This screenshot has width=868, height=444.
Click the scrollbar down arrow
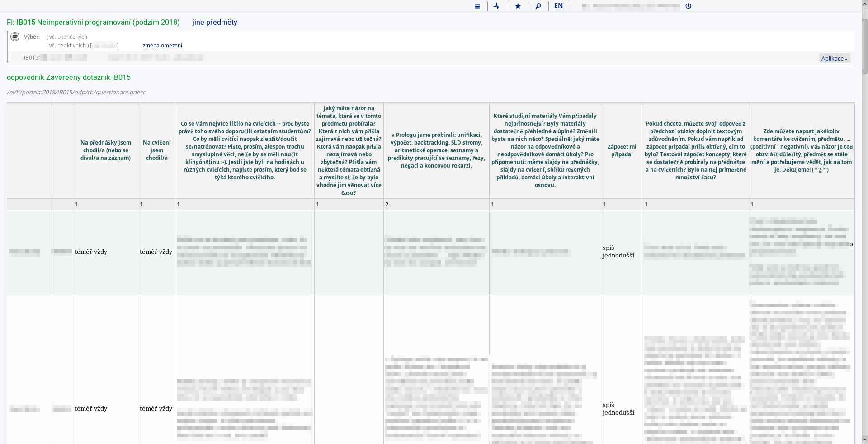(x=864, y=439)
